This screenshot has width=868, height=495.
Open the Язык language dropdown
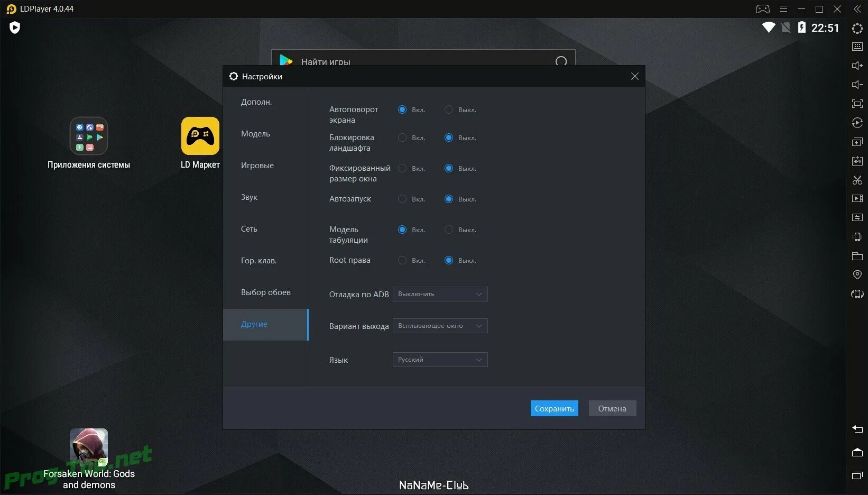point(440,360)
